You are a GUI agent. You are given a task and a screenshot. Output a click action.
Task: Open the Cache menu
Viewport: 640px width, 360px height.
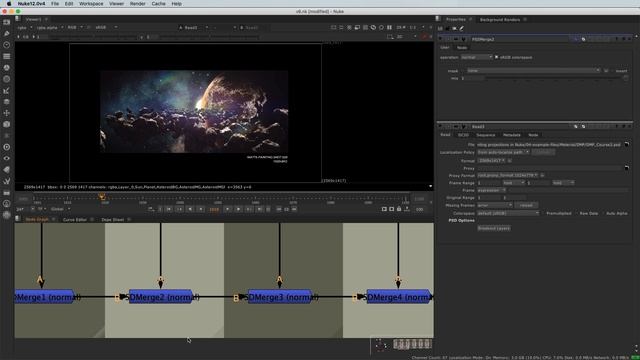(158, 4)
